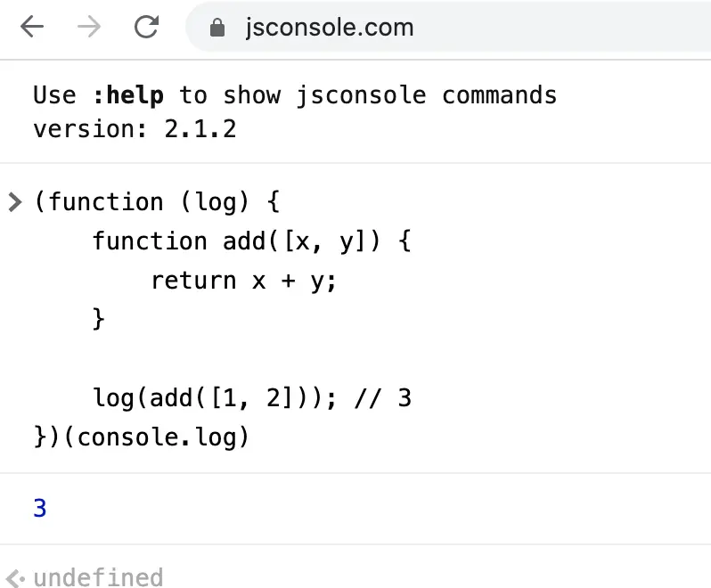Click the (function (log) { line
Screen dimensions: 711x588
[x=157, y=202]
